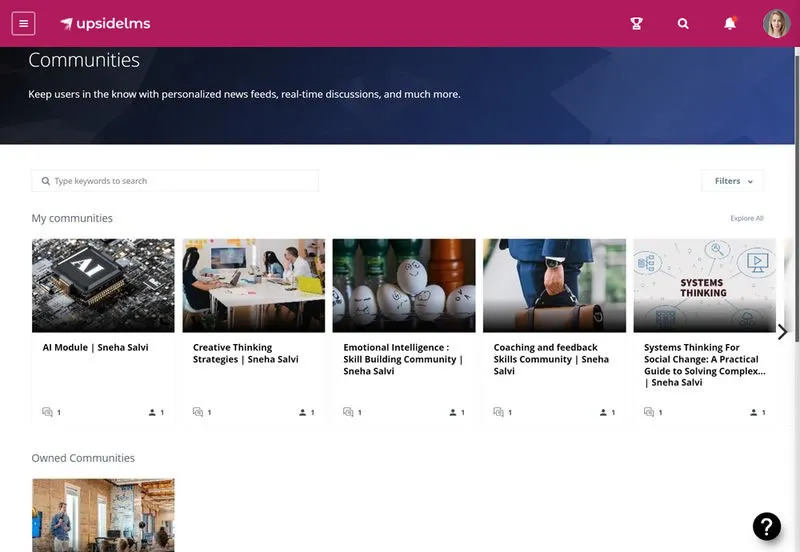This screenshot has height=552, width=800.
Task: Click the Communities page title
Action: (x=84, y=60)
